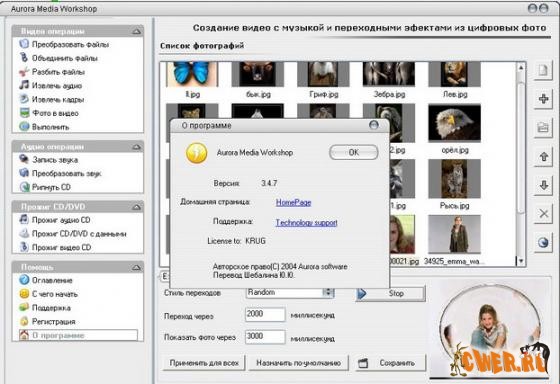
Task: Open the HomePage link
Action: pyautogui.click(x=293, y=203)
